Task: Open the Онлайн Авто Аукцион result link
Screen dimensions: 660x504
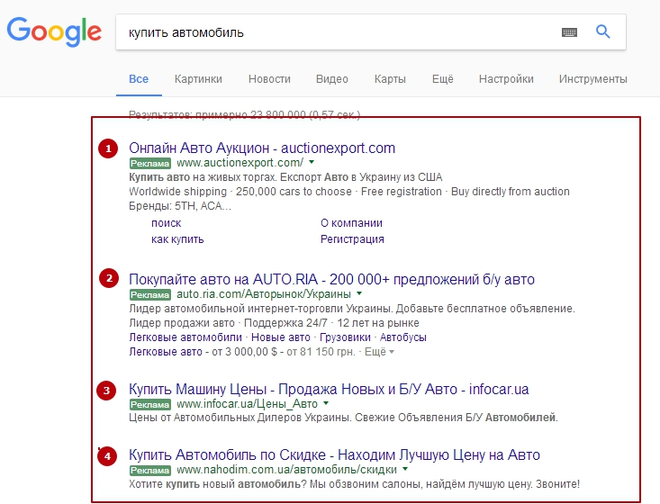Action: tap(262, 148)
